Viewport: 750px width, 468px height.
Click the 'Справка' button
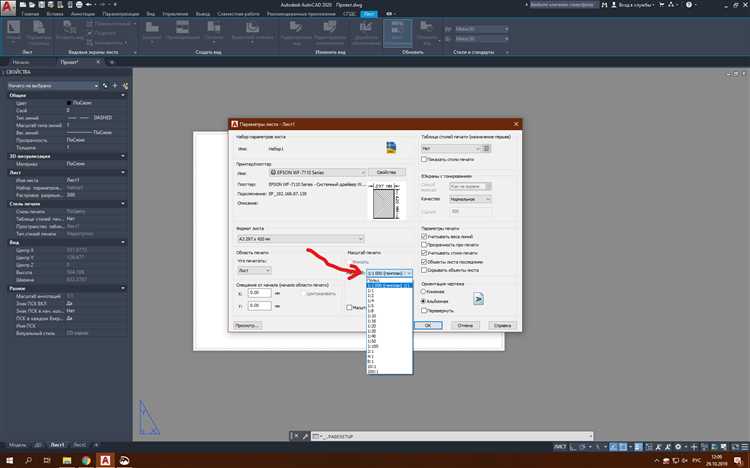[503, 325]
